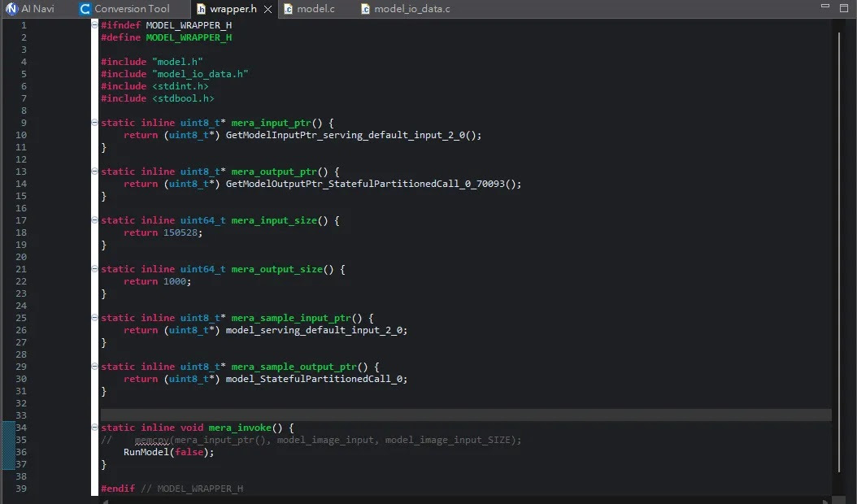Minimize the editor area
Screen dimensions: 857x504
pos(824,7)
